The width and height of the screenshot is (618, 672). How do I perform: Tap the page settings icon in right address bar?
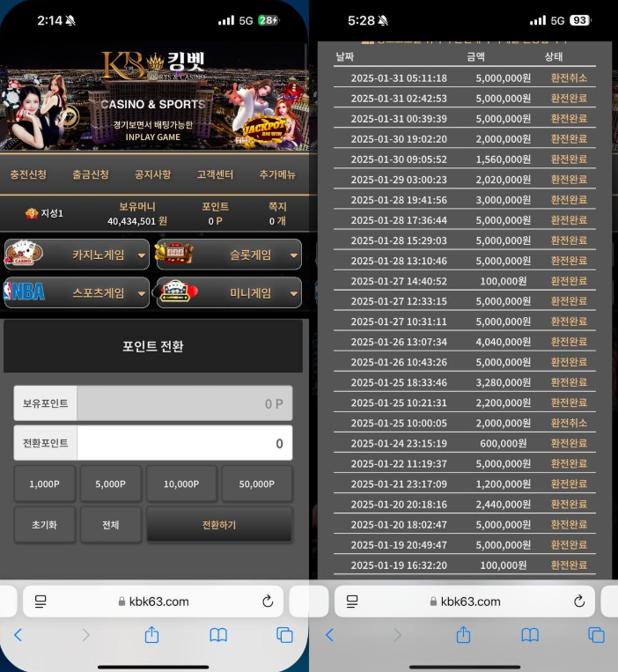352,602
